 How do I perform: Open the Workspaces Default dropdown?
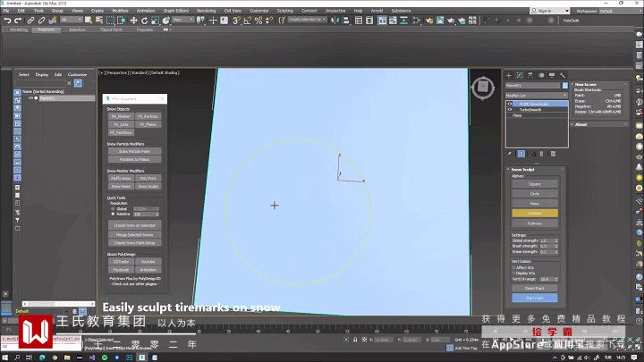point(622,11)
